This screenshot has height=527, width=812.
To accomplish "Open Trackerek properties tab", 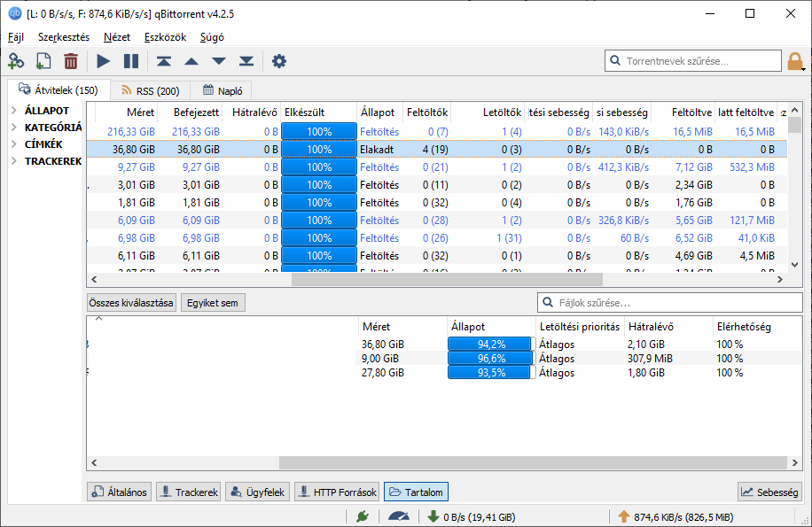I will [189, 492].
